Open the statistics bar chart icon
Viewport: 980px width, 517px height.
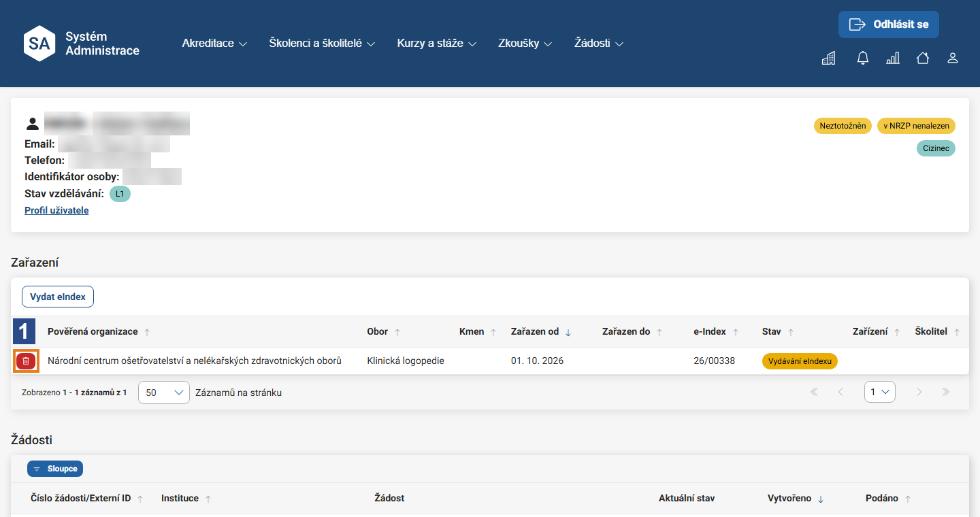(x=893, y=59)
